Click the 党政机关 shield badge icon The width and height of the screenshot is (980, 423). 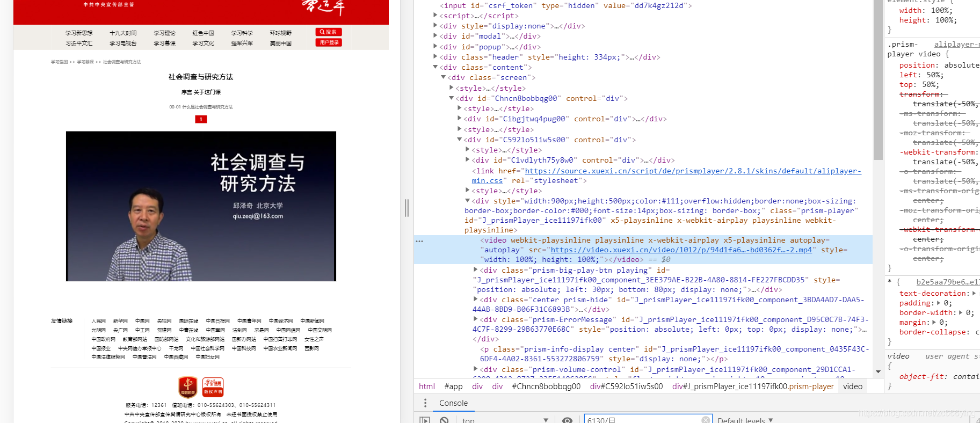click(x=187, y=387)
